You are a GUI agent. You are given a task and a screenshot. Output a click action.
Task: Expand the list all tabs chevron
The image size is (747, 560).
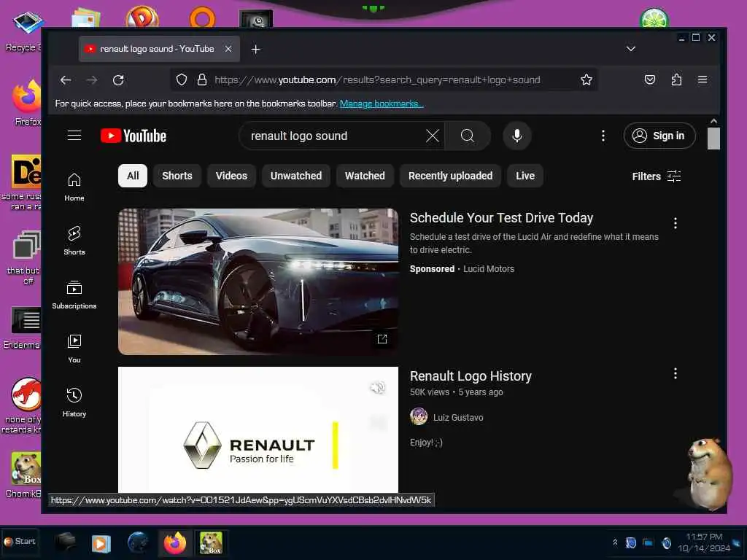(x=631, y=49)
